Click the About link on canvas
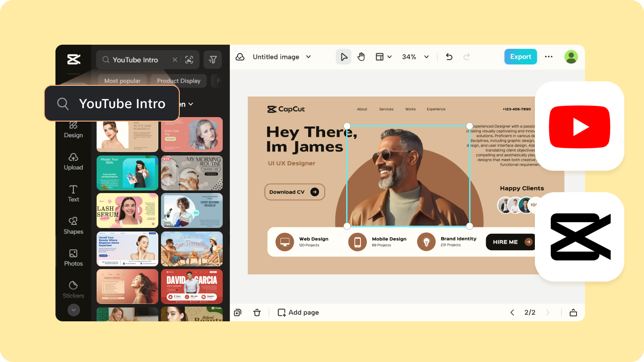This screenshot has height=362, width=644. coord(362,109)
